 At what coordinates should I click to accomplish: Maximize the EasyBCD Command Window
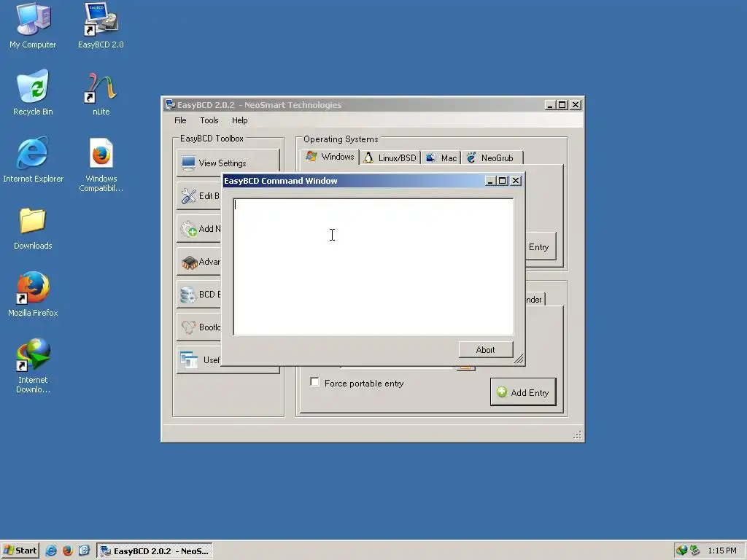(502, 181)
